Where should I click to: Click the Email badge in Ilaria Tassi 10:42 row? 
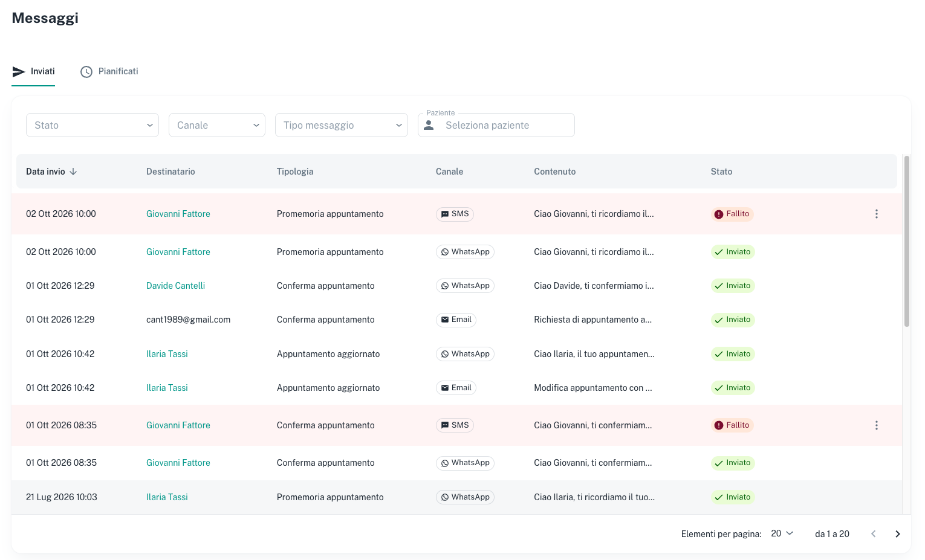(456, 388)
